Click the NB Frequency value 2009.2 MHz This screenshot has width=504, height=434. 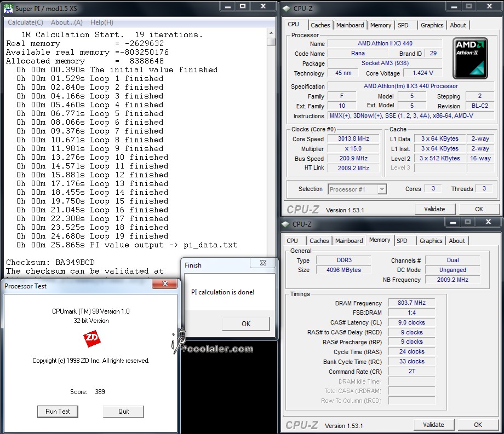(453, 280)
